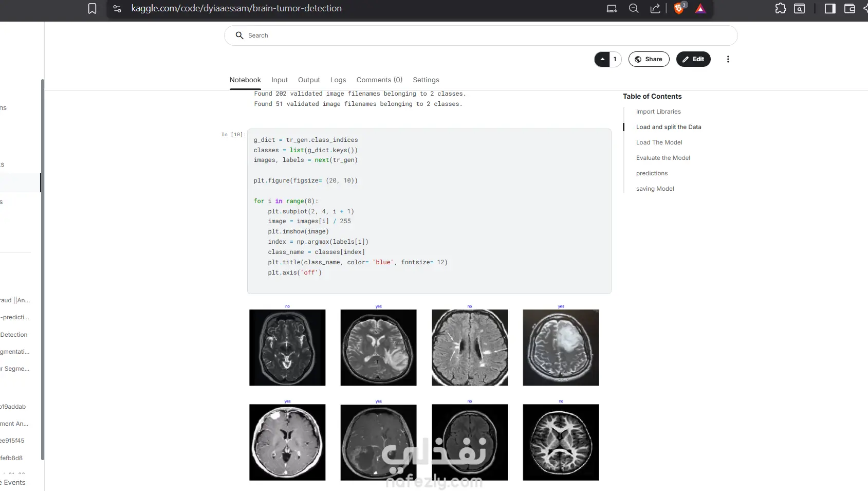The width and height of the screenshot is (868, 491).
Task: Switch to the Notebook tab
Action: tap(245, 80)
